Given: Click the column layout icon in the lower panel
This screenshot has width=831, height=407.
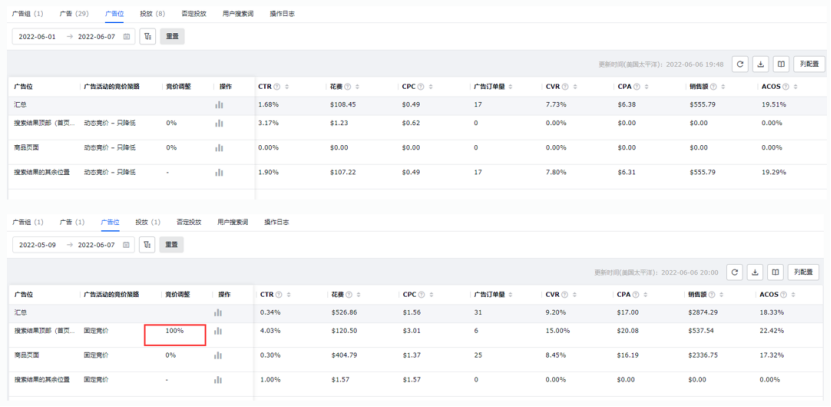Looking at the screenshot, I should pos(775,272).
